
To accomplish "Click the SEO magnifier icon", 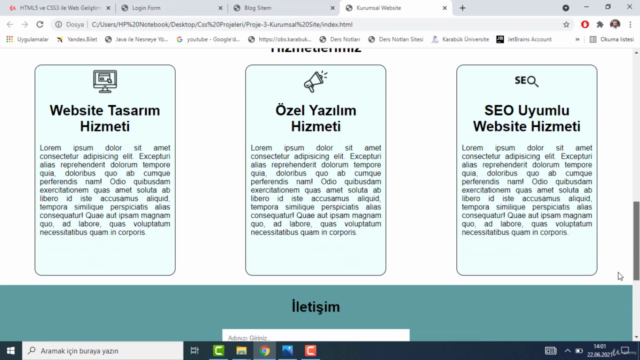I will [x=527, y=81].
